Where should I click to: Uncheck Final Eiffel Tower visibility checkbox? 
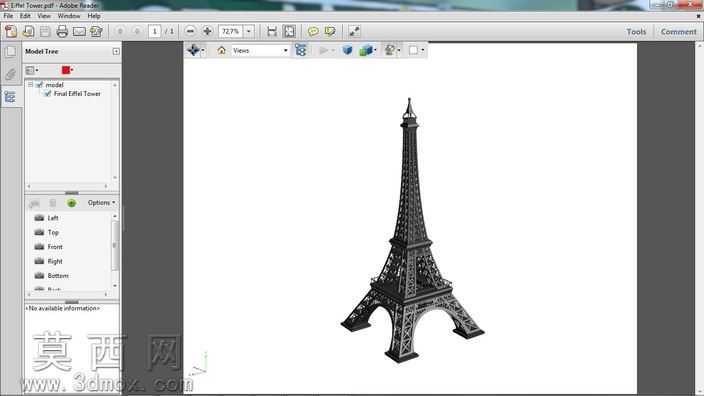coord(48,93)
